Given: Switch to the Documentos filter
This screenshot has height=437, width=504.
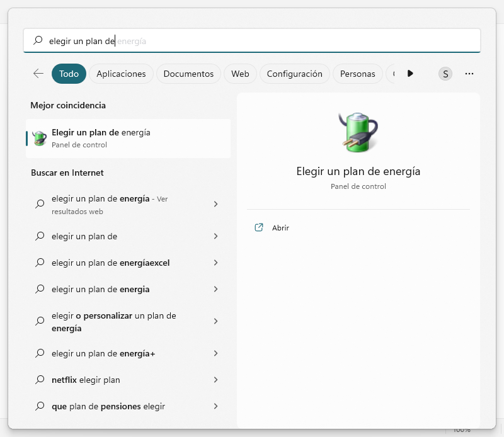Looking at the screenshot, I should [x=188, y=74].
